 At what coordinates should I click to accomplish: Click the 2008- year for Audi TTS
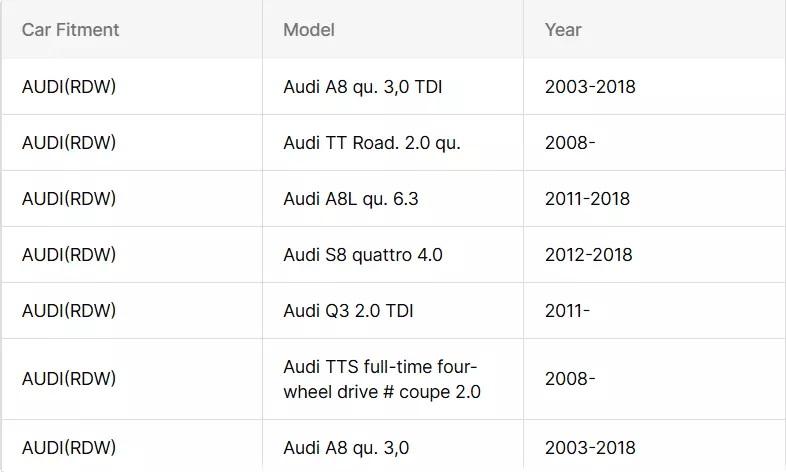coord(570,379)
